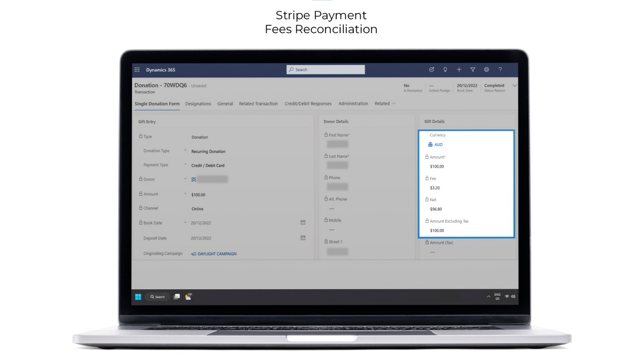Click the Book Date calendar icon
The width and height of the screenshot is (644, 362).
click(x=303, y=222)
